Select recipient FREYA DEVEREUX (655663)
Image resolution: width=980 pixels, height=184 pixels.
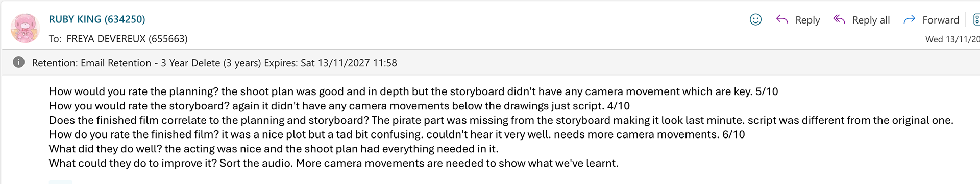[127, 39]
